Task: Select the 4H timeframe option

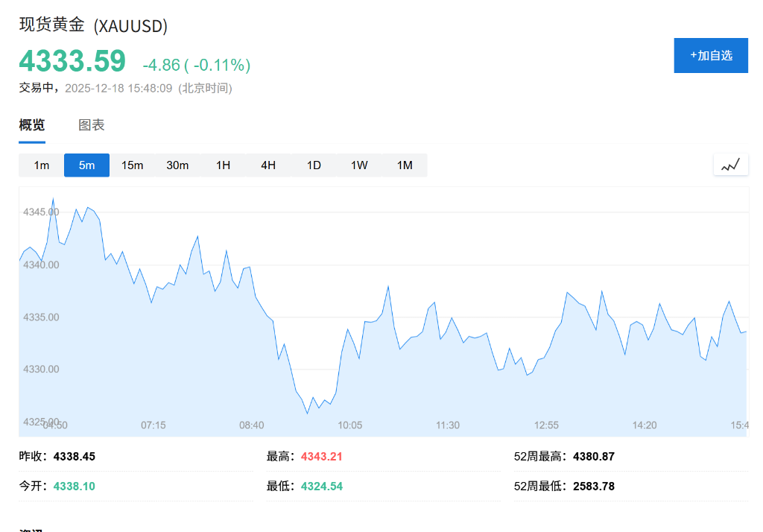Action: [x=268, y=165]
